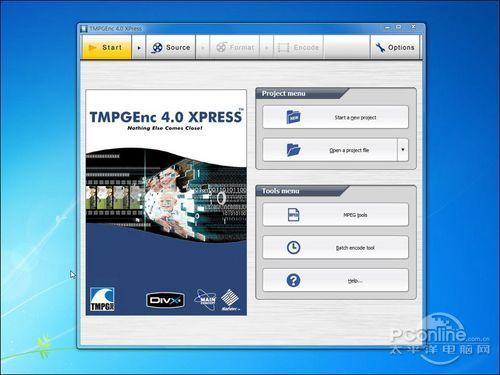The image size is (500, 375).
Task: Close the TMPGEnc window
Action: tap(413, 27)
